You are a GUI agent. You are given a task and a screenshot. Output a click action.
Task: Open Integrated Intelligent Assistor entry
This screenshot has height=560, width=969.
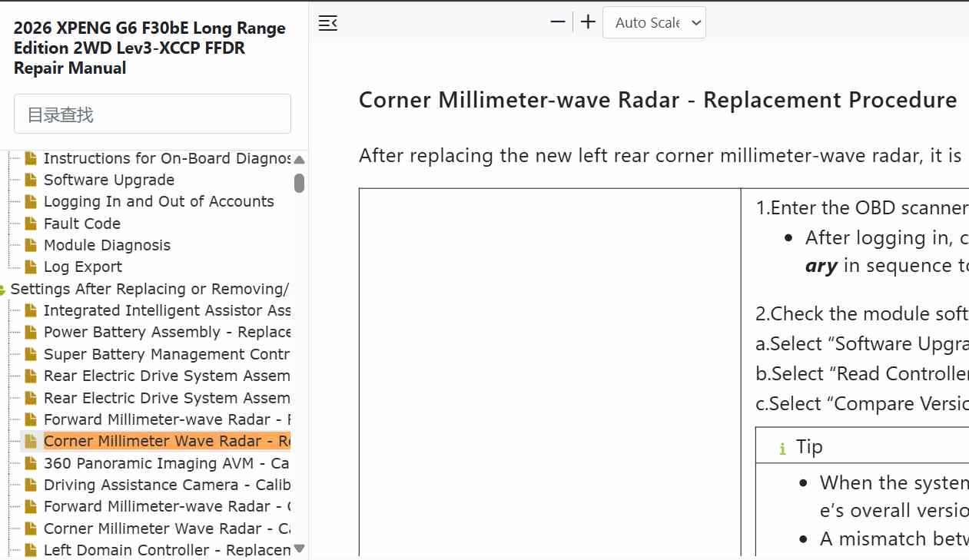tap(167, 310)
